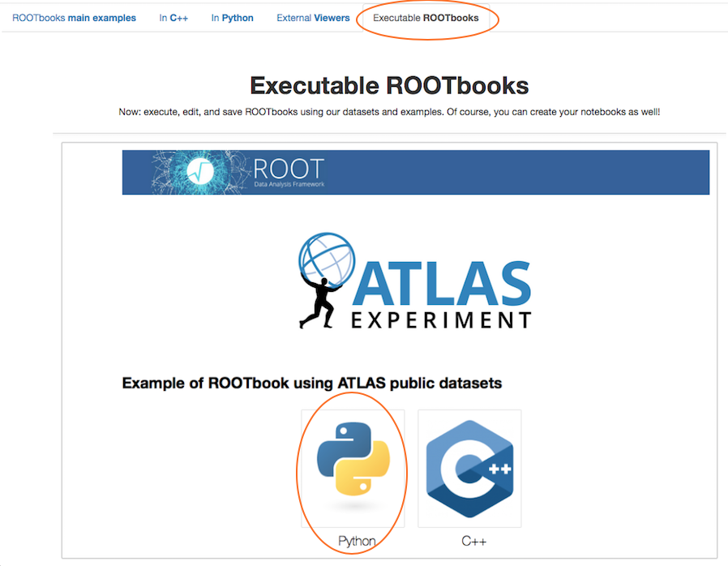The image size is (728, 566).
Task: Open the C++ ROOTbook example icon
Action: [x=469, y=468]
